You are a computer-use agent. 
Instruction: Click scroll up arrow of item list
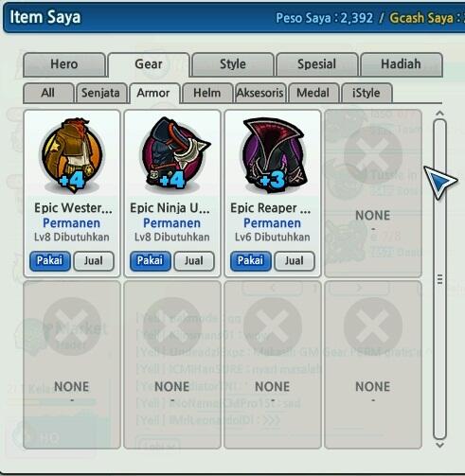439,114
